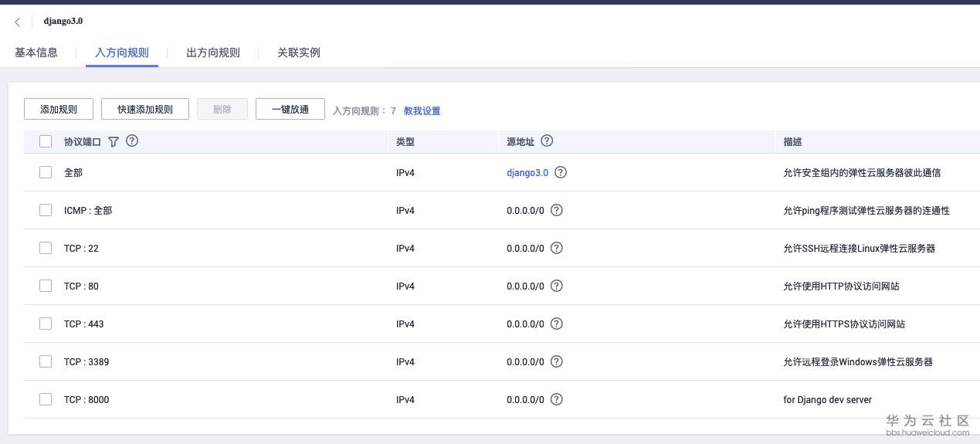Image resolution: width=980 pixels, height=444 pixels.
Task: Go to the 基本信息 tab
Action: point(36,53)
